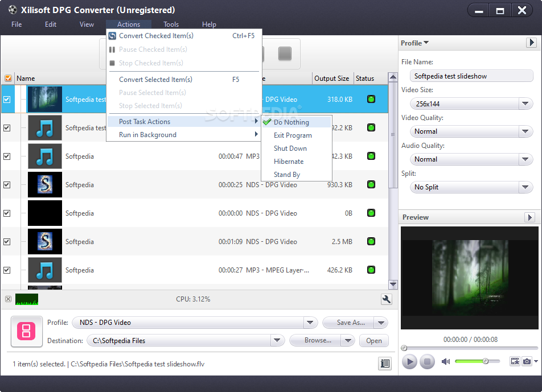Click status indicator of 318.0 KB row

click(x=371, y=100)
